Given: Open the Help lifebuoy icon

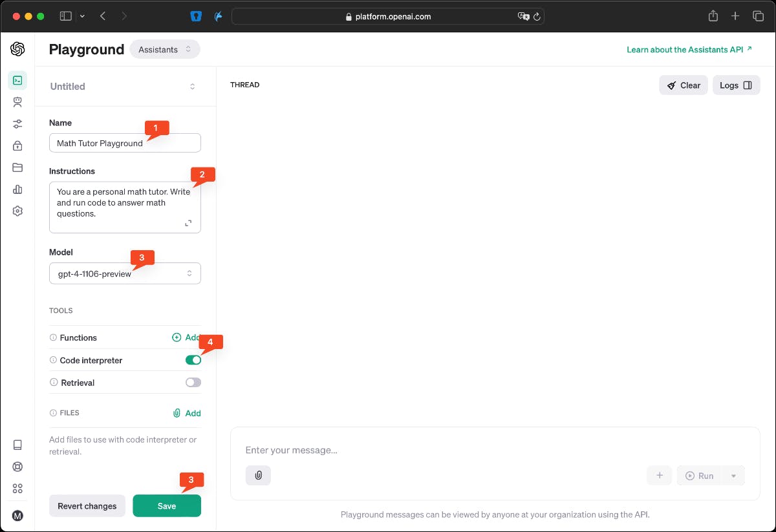Looking at the screenshot, I should tap(17, 467).
